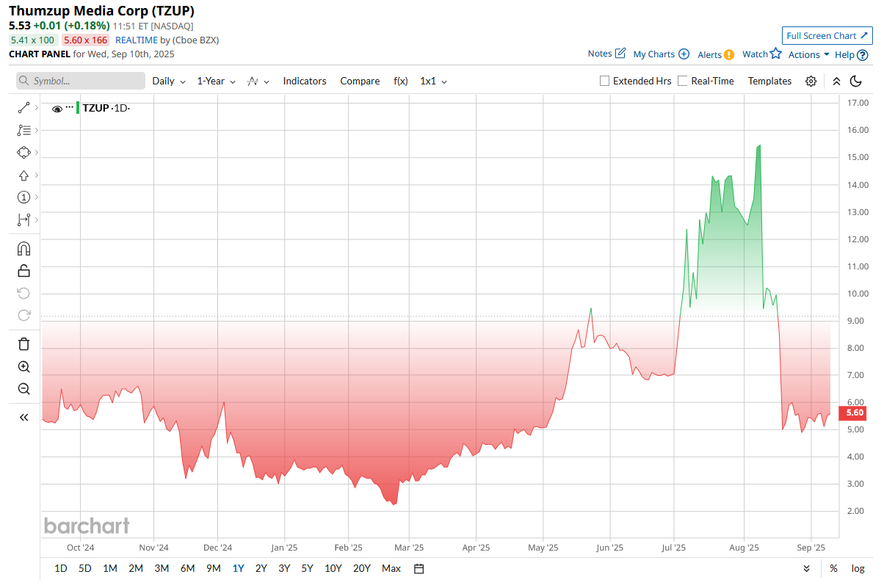Screen dimensions: 884x588
Task: Select the 20Y range button
Action: pos(362,568)
